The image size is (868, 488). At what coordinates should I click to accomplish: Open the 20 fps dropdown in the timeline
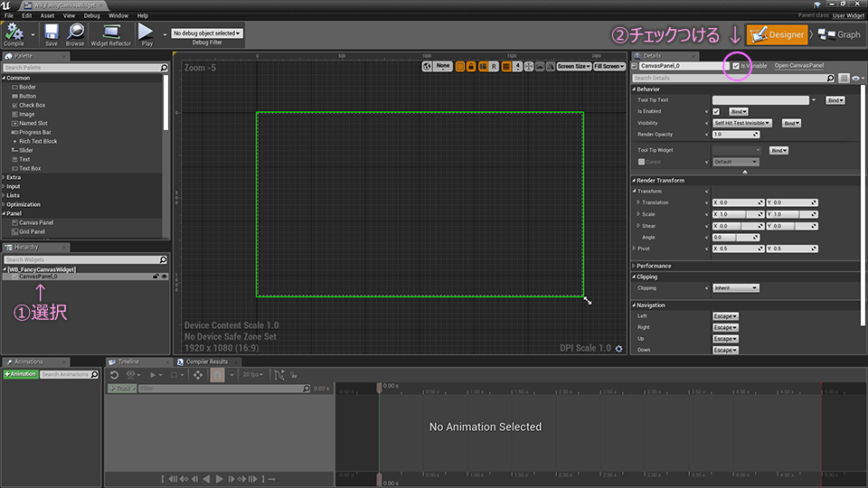(252, 375)
